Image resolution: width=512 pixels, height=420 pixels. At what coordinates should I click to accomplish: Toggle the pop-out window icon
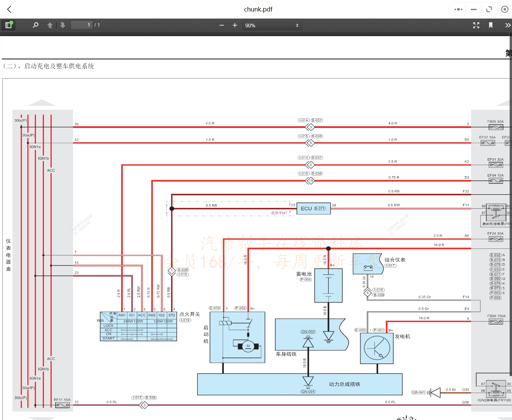489,9
